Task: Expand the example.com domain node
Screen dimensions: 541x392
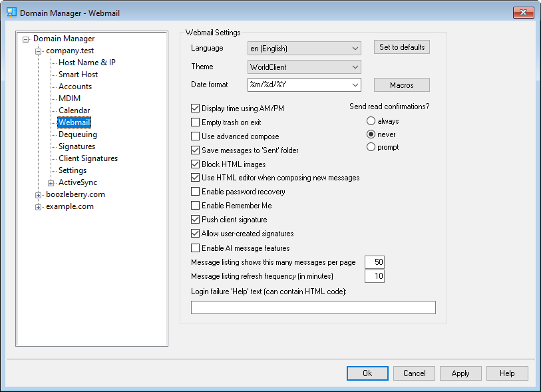Action: point(39,206)
